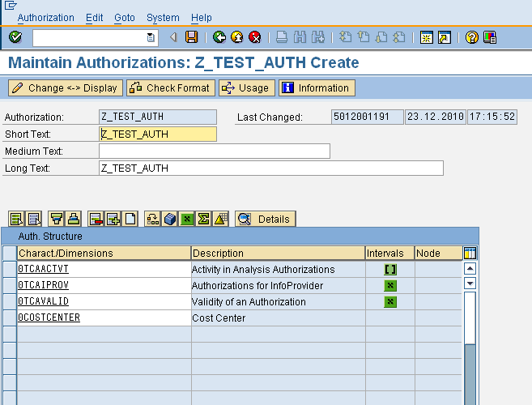Click the Description column header

point(279,254)
